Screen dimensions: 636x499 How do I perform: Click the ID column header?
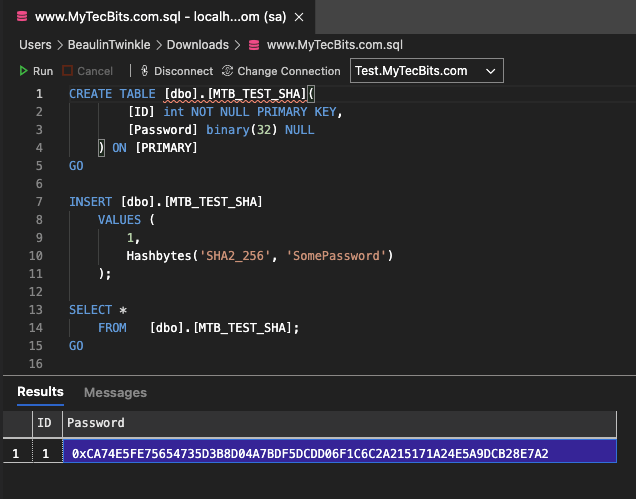pos(44,423)
